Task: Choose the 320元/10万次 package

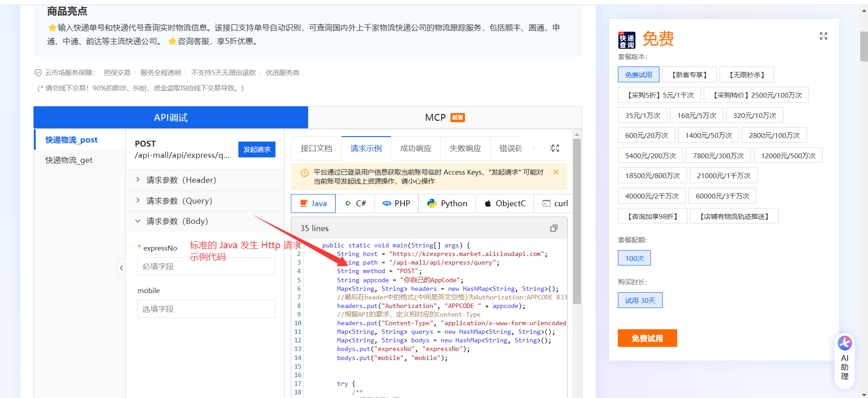Action: (x=754, y=115)
